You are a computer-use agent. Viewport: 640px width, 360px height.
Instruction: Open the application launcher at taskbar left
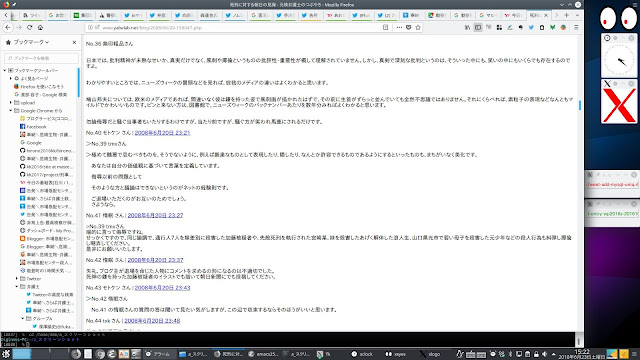(x=6, y=354)
